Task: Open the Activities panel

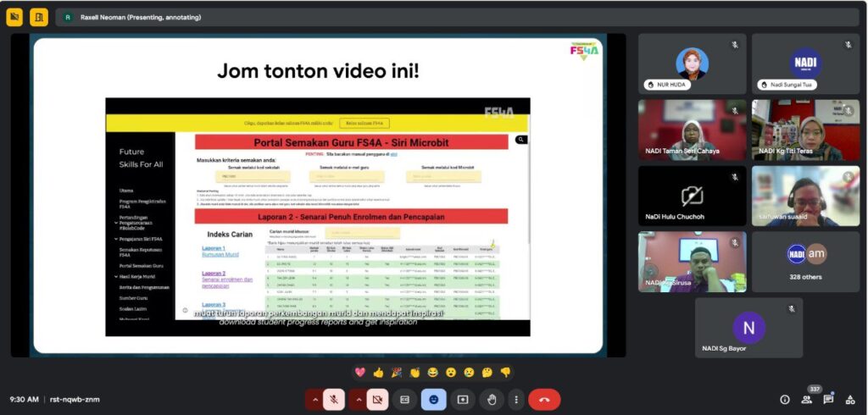Action: [x=850, y=400]
